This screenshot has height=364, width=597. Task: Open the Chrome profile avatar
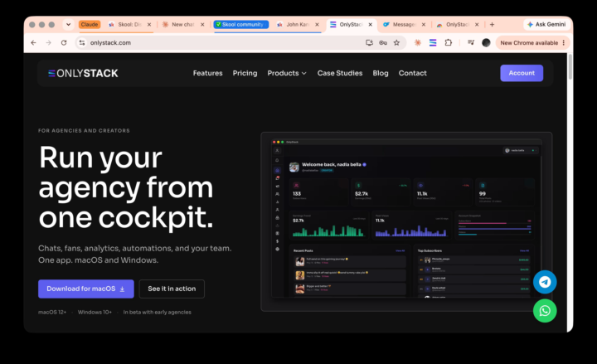(486, 42)
